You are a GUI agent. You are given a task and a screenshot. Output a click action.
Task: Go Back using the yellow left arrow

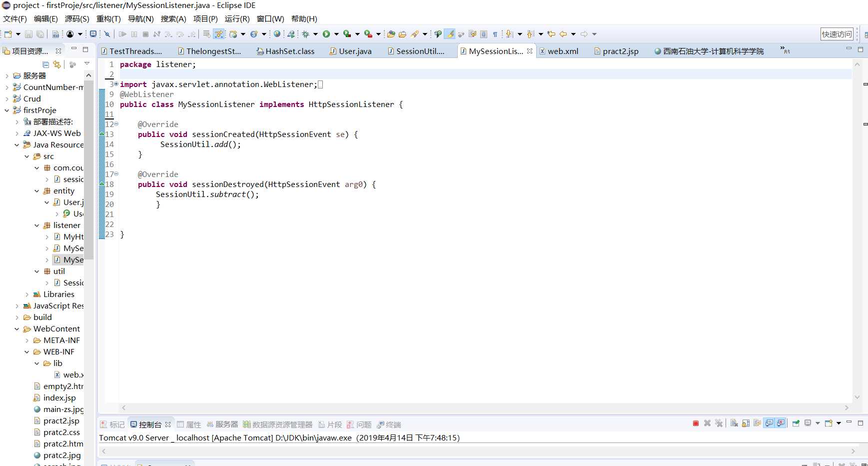pos(563,34)
